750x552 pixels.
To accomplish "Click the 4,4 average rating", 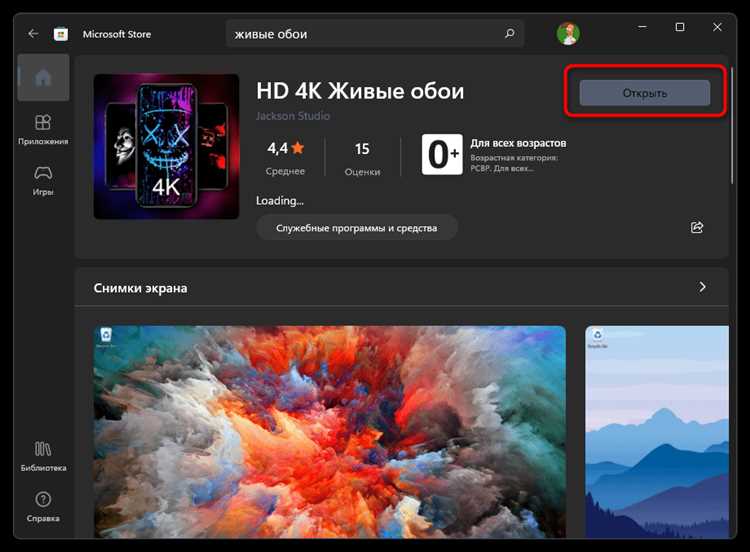I will [285, 158].
